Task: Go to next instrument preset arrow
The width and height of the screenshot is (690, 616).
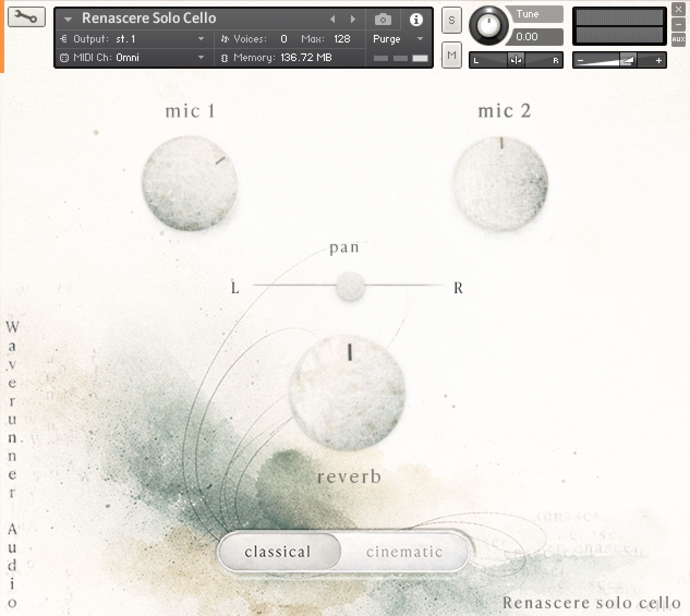Action: (353, 19)
